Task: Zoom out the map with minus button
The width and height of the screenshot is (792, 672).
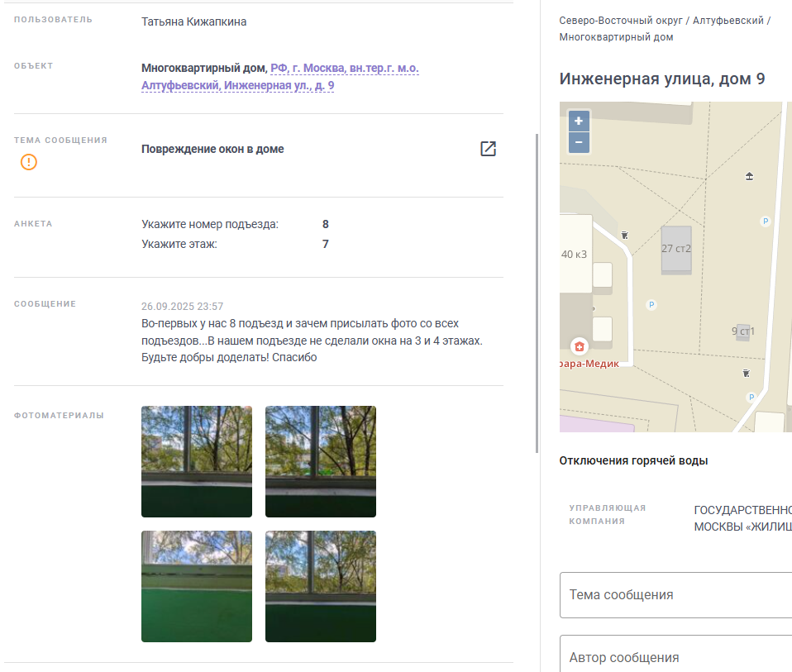Action: pos(579,142)
